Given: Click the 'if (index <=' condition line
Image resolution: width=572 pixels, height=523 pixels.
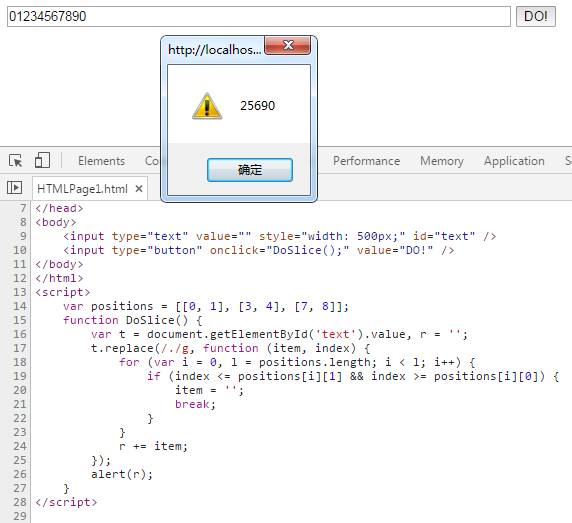Looking at the screenshot, I should point(353,376).
